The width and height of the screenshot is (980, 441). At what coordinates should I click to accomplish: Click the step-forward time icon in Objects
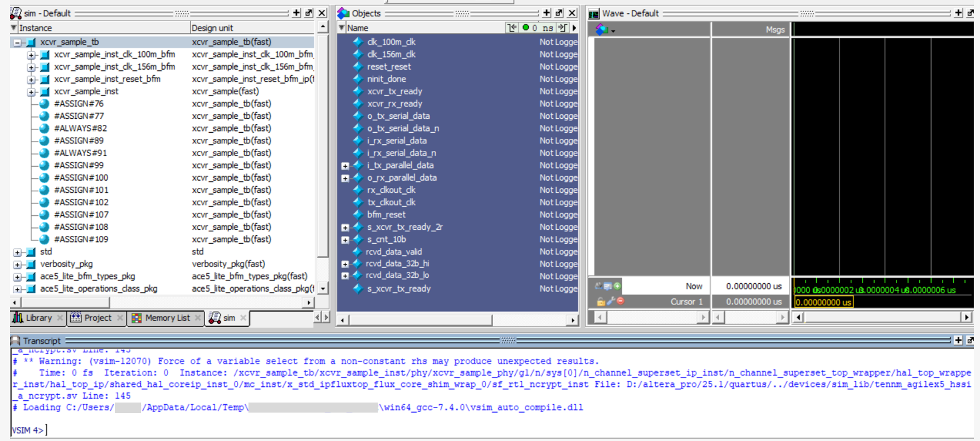tap(563, 28)
